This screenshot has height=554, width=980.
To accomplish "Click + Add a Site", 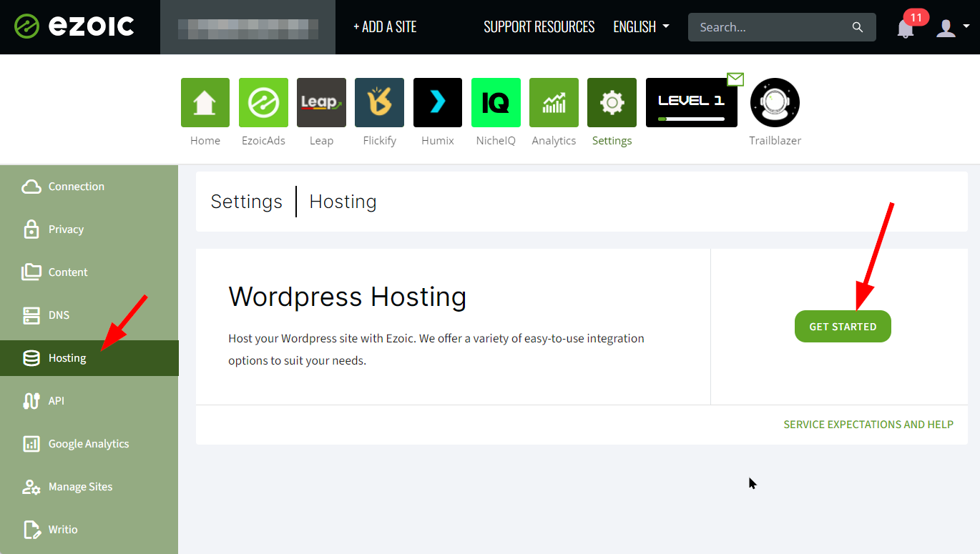I will tap(385, 27).
